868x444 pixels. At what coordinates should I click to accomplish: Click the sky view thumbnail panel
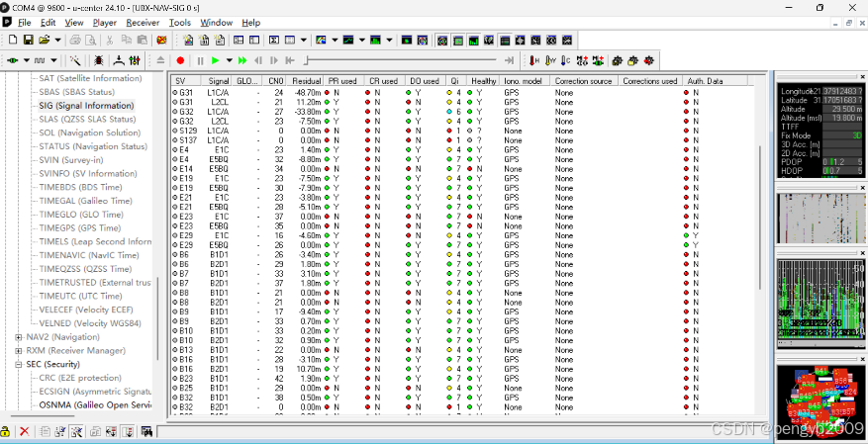coord(820,403)
